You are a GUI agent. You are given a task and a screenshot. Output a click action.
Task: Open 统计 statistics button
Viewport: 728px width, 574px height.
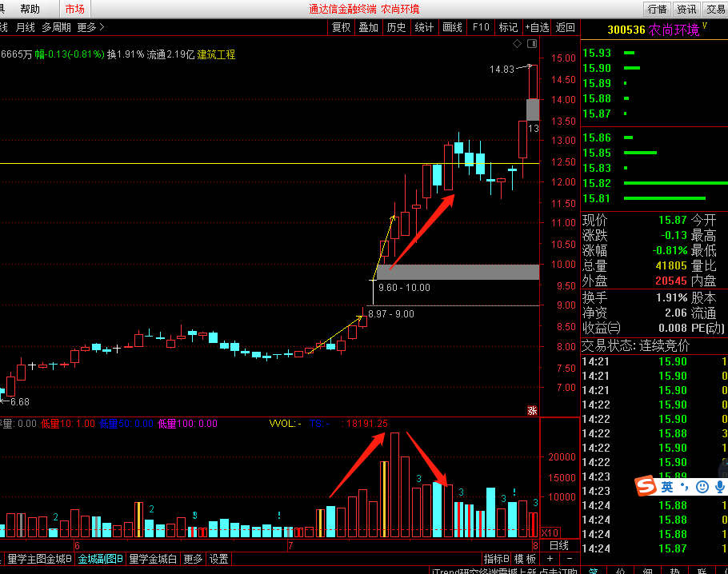coord(424,27)
